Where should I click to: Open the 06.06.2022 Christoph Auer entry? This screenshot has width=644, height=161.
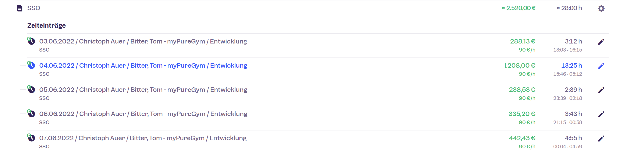(x=143, y=114)
